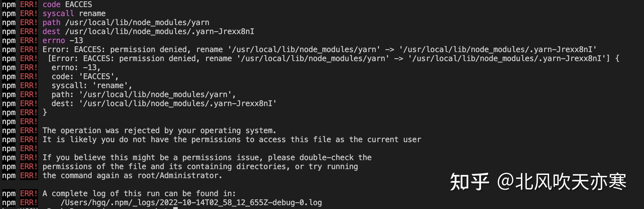Click the "It is likely you do not" line

pyautogui.click(x=232, y=140)
